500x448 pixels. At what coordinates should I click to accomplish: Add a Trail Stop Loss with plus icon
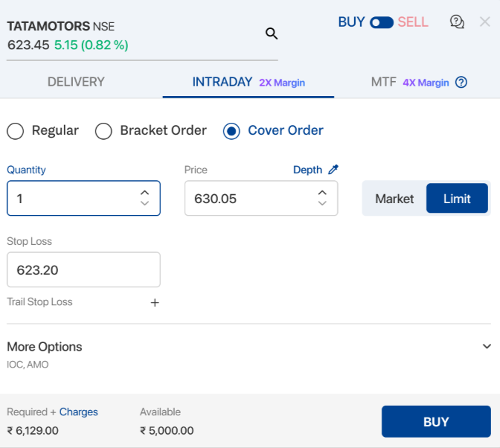[155, 302]
